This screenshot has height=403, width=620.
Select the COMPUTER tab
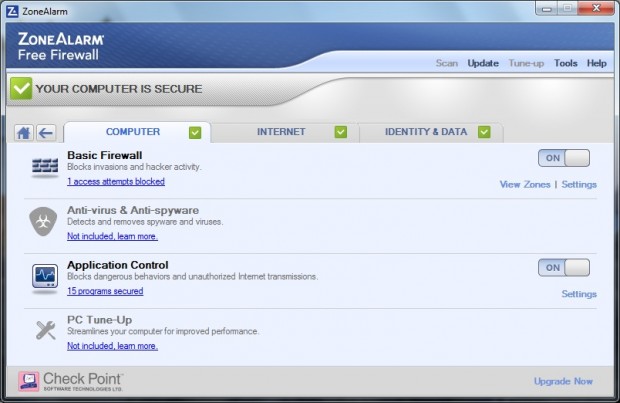point(133,132)
